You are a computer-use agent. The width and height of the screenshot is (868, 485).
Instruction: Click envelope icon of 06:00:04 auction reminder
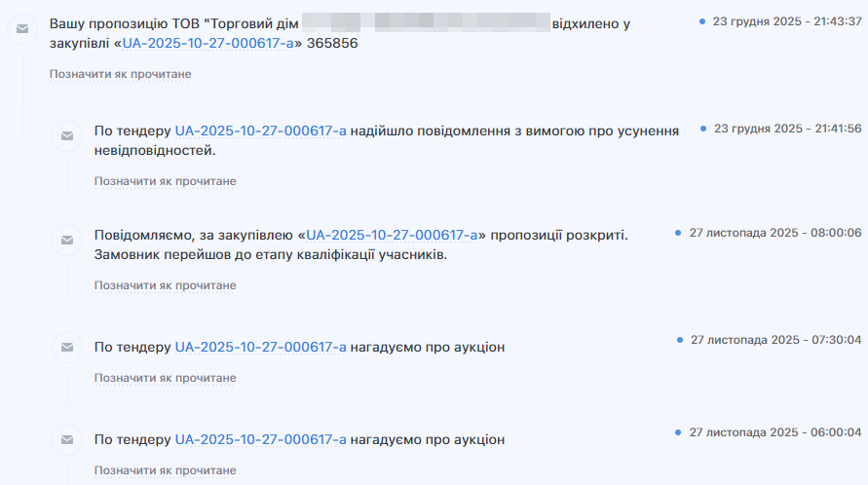pos(67,439)
